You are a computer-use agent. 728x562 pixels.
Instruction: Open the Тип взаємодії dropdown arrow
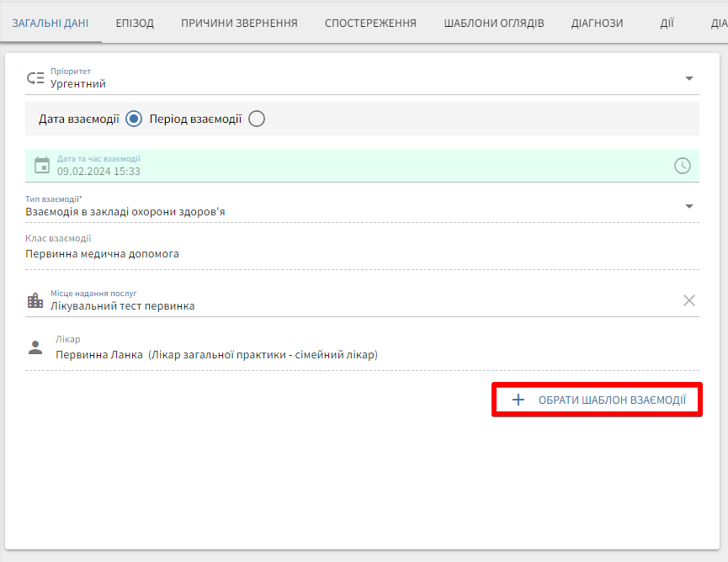(x=689, y=206)
